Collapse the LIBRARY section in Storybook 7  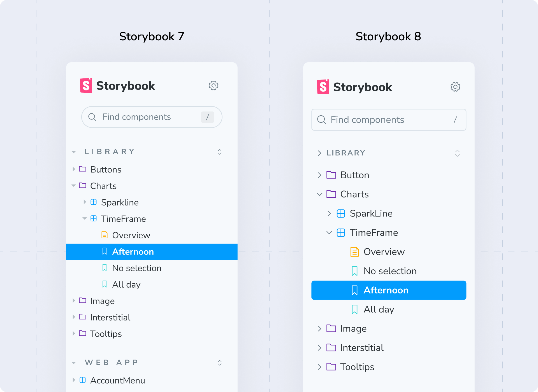tap(73, 151)
